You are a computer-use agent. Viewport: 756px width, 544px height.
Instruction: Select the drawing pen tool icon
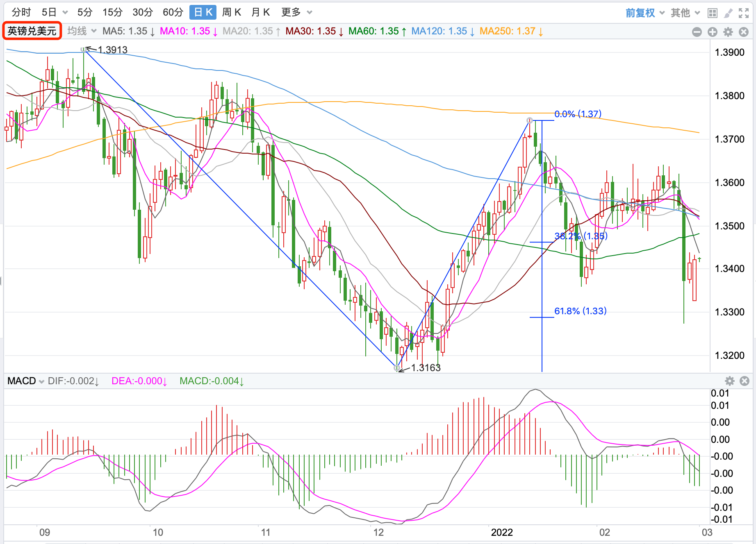(x=728, y=14)
